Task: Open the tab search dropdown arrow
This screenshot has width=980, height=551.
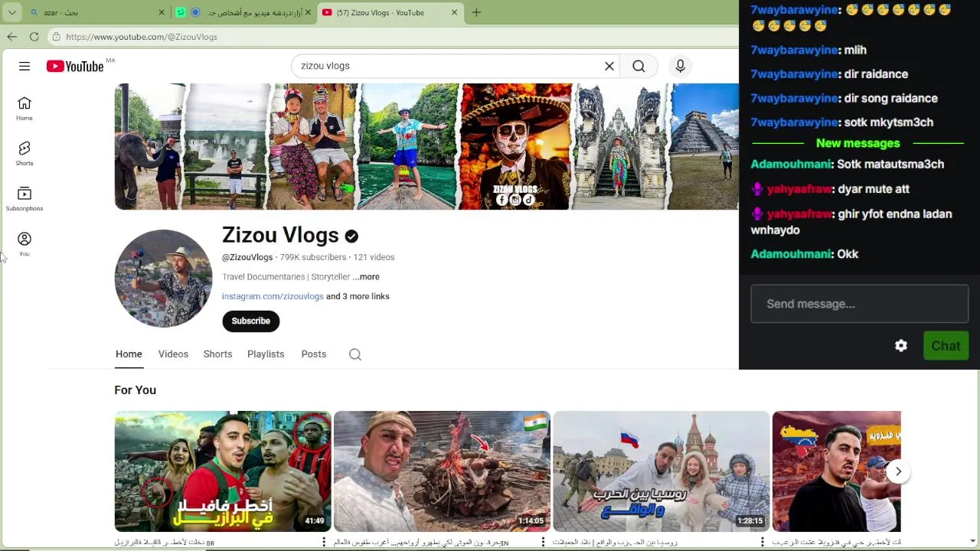Action: 11,12
